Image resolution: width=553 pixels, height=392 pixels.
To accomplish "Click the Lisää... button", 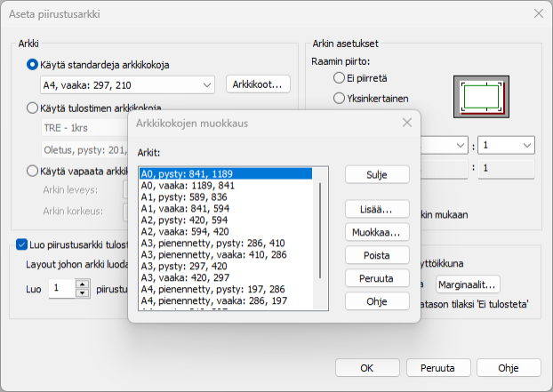I will 377,209.
